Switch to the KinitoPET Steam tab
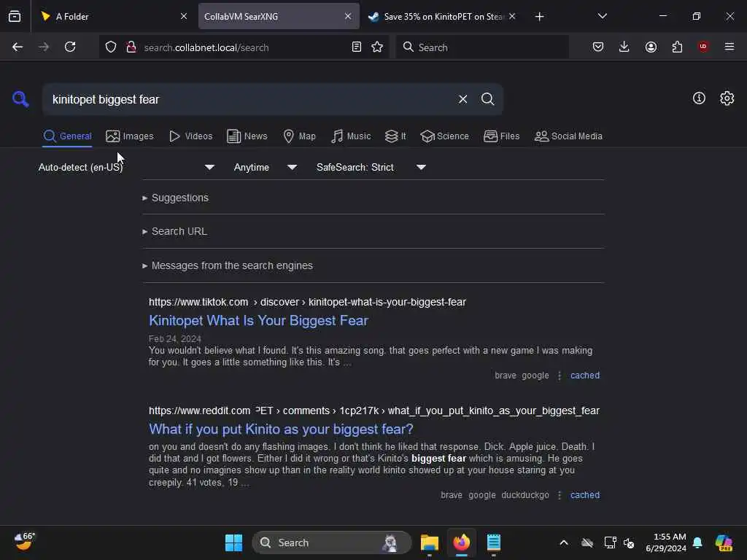Image resolution: width=747 pixels, height=560 pixels. coord(441,16)
